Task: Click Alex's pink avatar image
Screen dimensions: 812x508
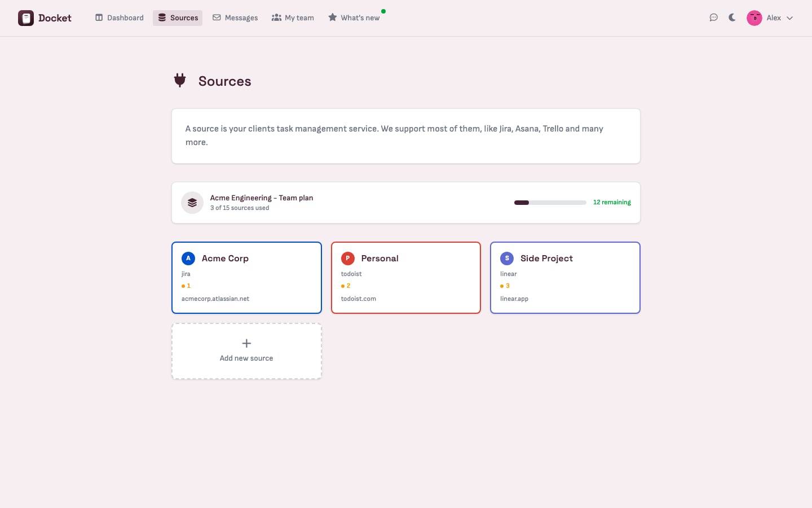Action: tap(754, 18)
